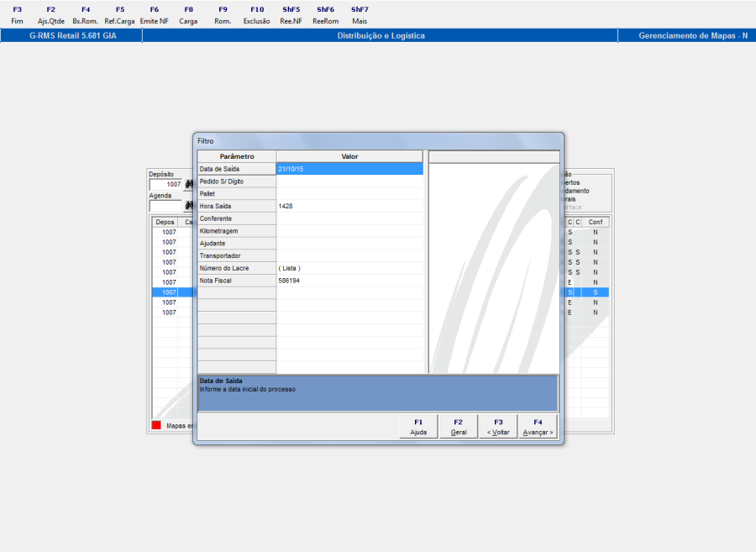Select Pallet parameter label
This screenshot has width=756, height=552.
pos(237,194)
